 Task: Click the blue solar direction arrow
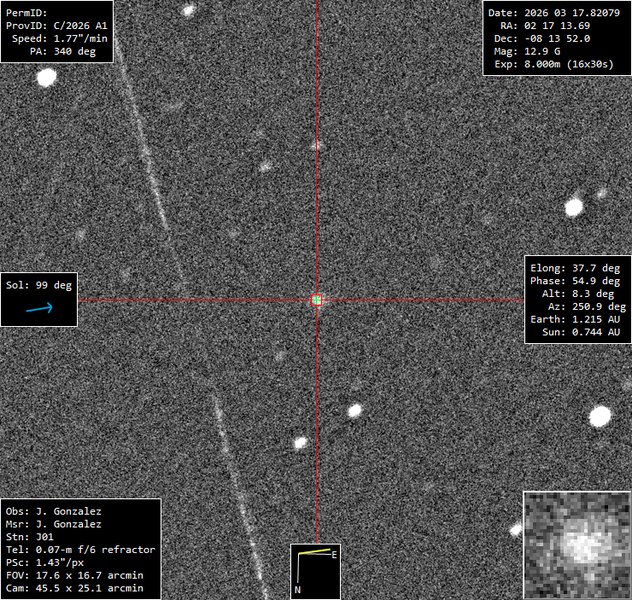pyautogui.click(x=40, y=308)
